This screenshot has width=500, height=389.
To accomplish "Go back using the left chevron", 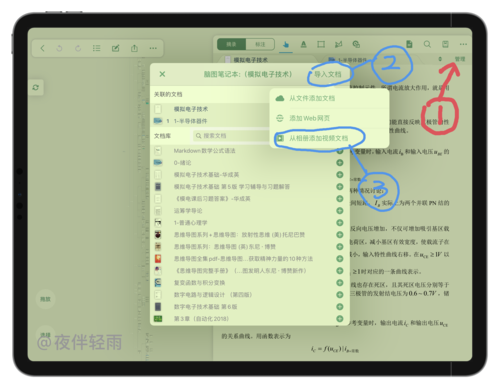I will coord(42,48).
